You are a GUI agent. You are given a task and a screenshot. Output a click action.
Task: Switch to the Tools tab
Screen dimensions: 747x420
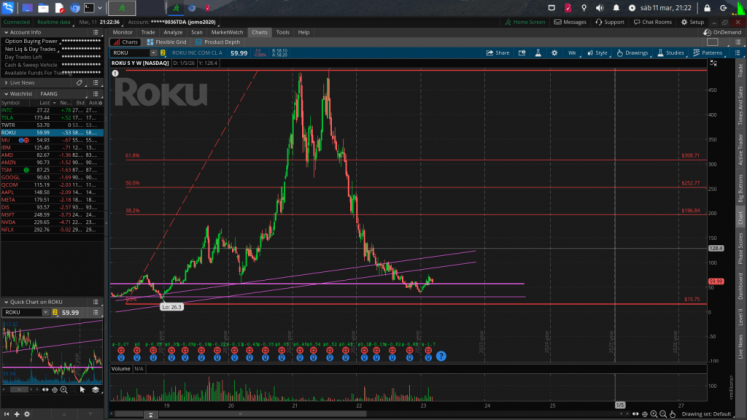pyautogui.click(x=283, y=32)
